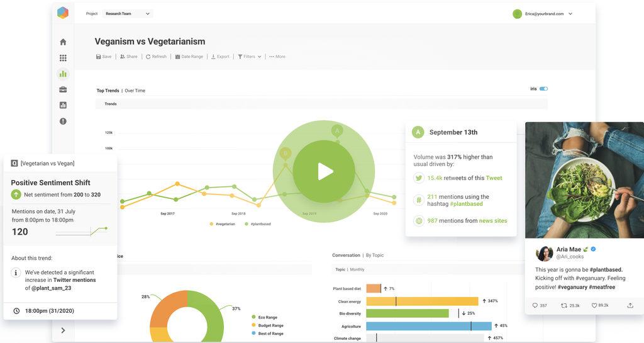This screenshot has width=644, height=343.
Task: Select the bar chart analytics sidebar icon
Action: [x=63, y=74]
